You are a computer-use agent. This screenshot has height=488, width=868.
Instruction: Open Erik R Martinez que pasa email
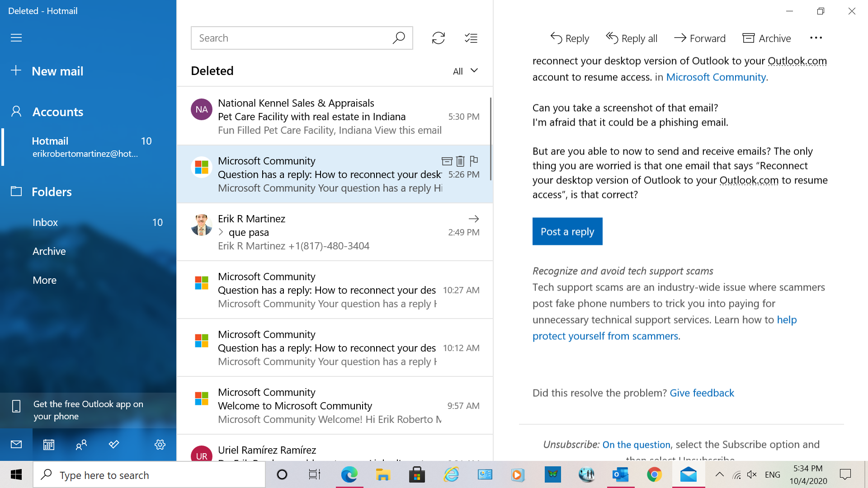tap(335, 232)
